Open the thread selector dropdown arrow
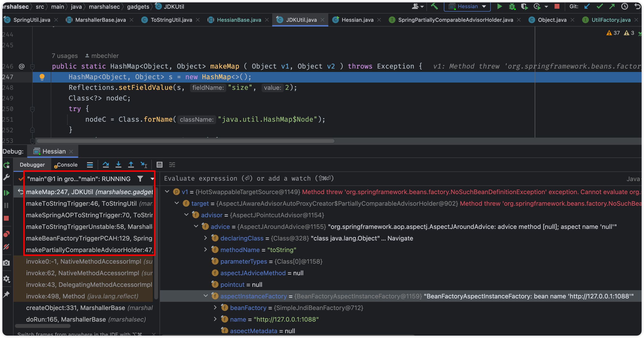Image resolution: width=644 pixels, height=338 pixels. (152, 178)
